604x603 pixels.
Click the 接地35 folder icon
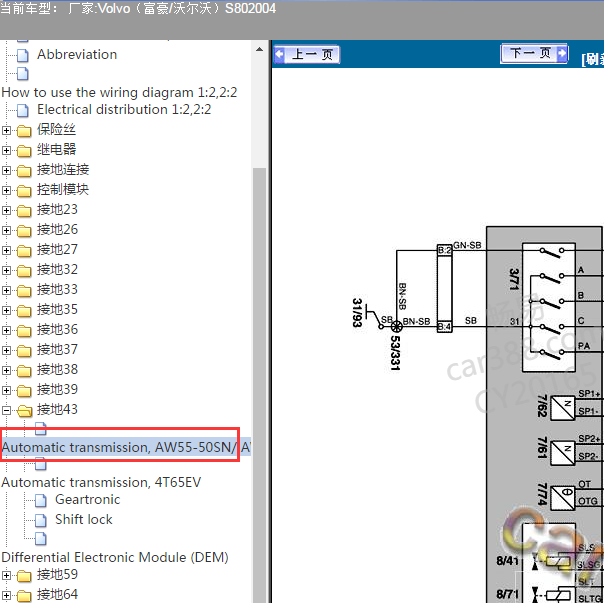24,311
